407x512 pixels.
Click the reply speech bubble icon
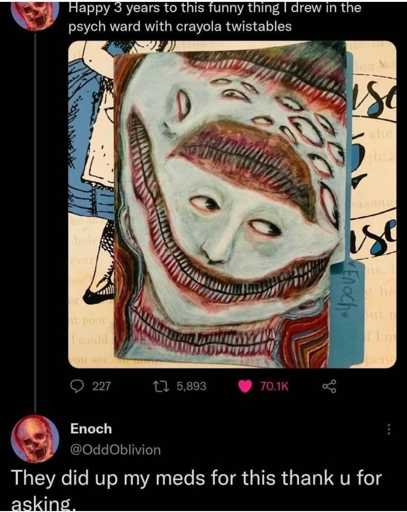pos(77,387)
